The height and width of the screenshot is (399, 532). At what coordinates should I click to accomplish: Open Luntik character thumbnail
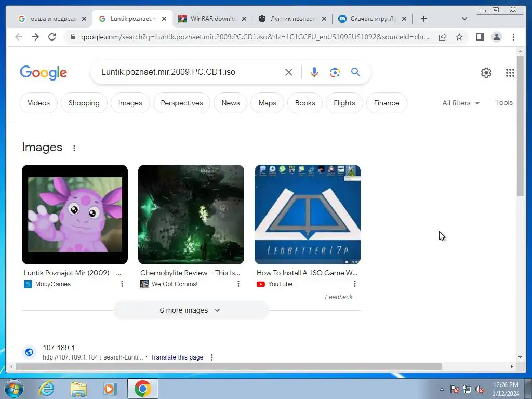[75, 215]
